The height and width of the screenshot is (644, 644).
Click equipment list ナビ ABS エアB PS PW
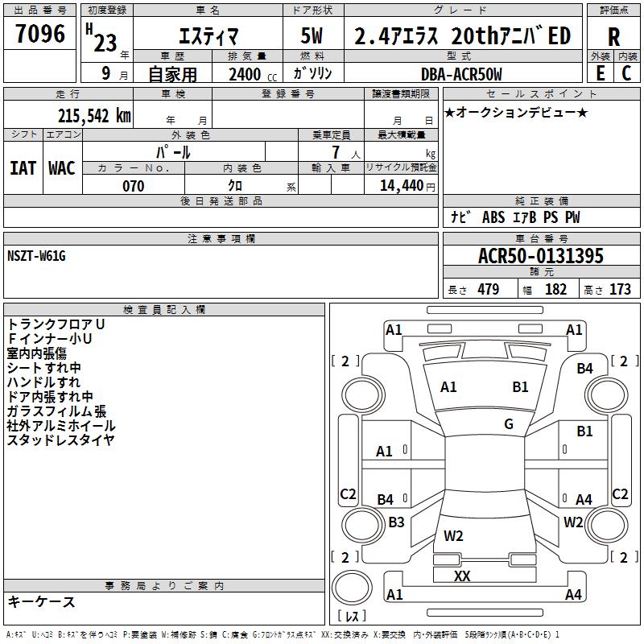[515, 217]
